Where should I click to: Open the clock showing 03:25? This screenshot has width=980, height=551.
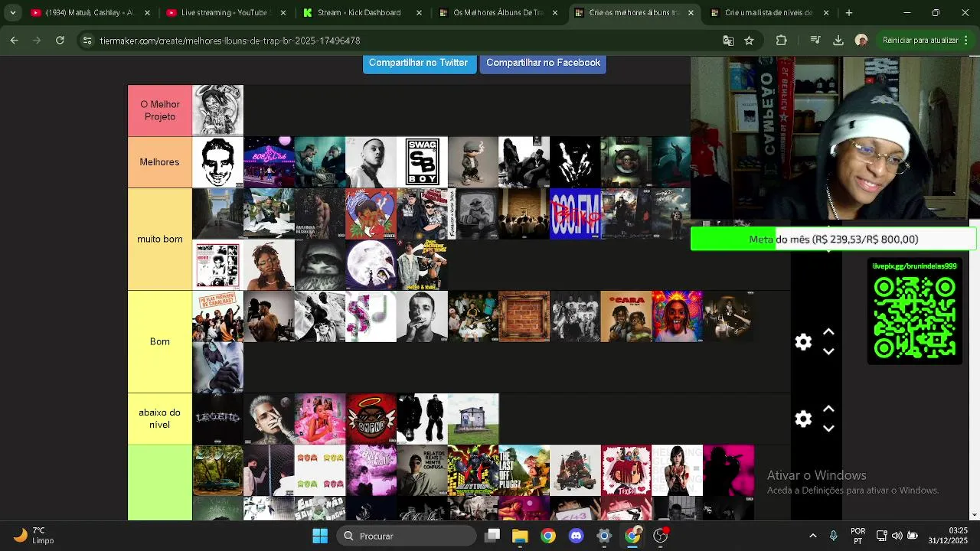point(948,536)
